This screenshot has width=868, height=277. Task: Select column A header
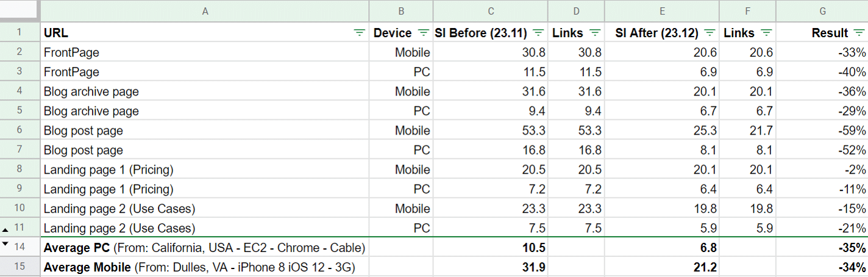click(205, 11)
